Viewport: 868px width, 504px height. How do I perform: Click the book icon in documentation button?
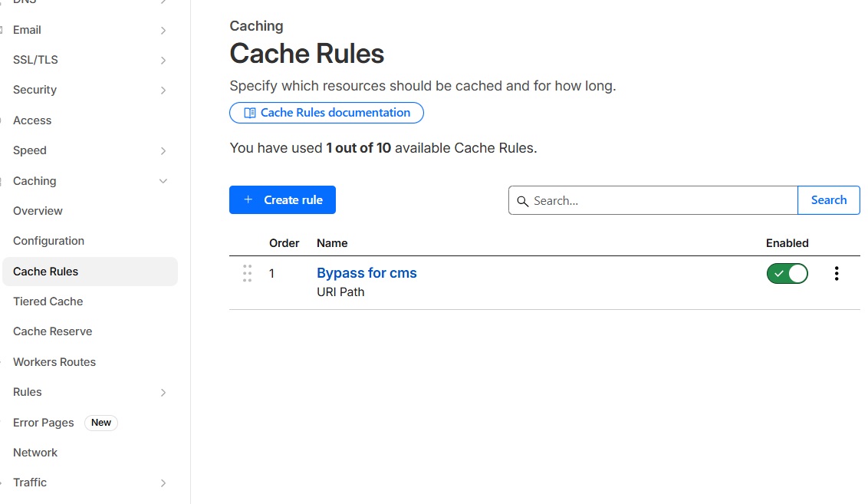click(x=249, y=113)
